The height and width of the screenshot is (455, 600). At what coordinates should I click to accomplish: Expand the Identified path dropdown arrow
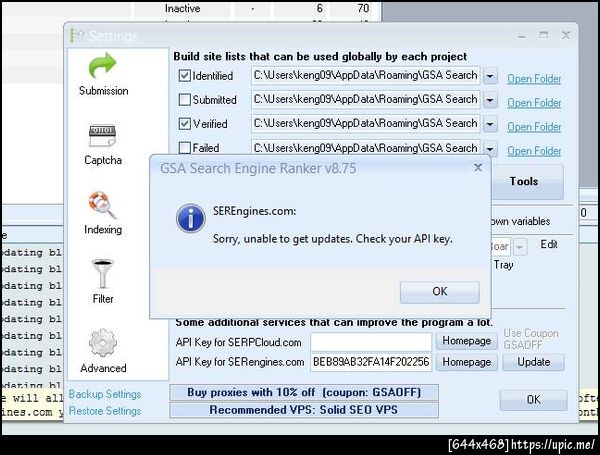pos(490,76)
